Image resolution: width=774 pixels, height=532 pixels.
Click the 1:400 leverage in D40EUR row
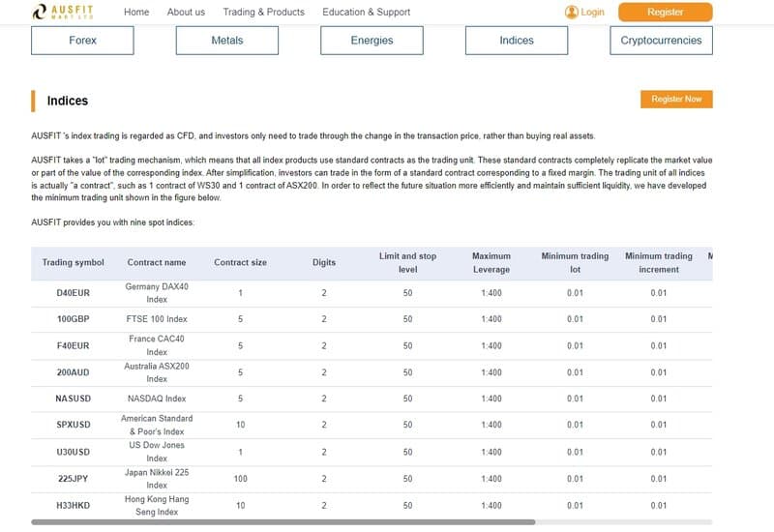click(x=491, y=293)
